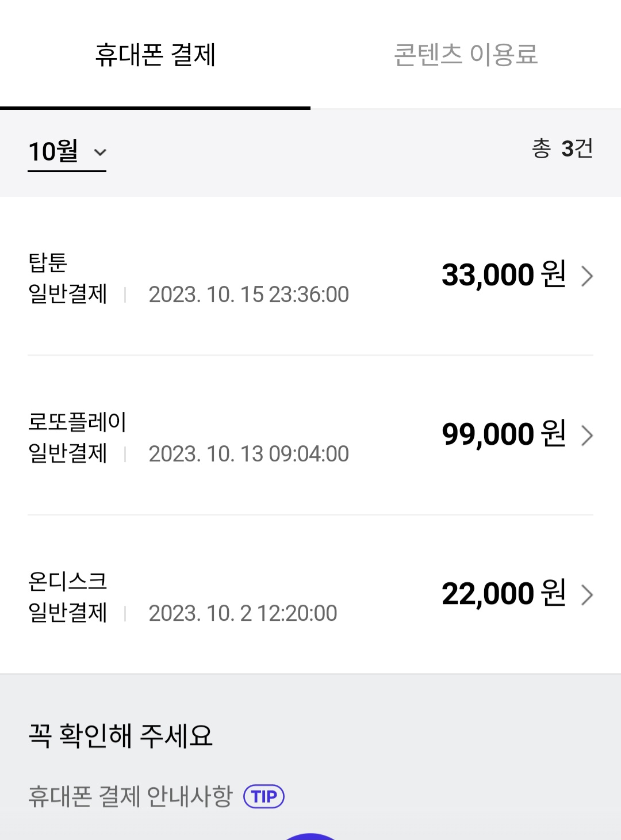Click the down chevron beside 10월
This screenshot has height=840, width=621.
click(x=101, y=152)
